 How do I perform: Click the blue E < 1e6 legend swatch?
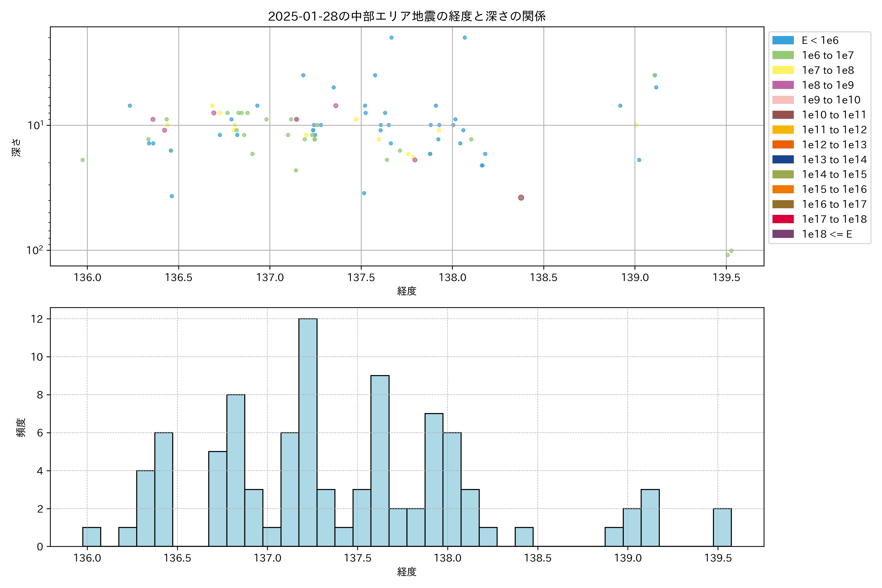[783, 40]
